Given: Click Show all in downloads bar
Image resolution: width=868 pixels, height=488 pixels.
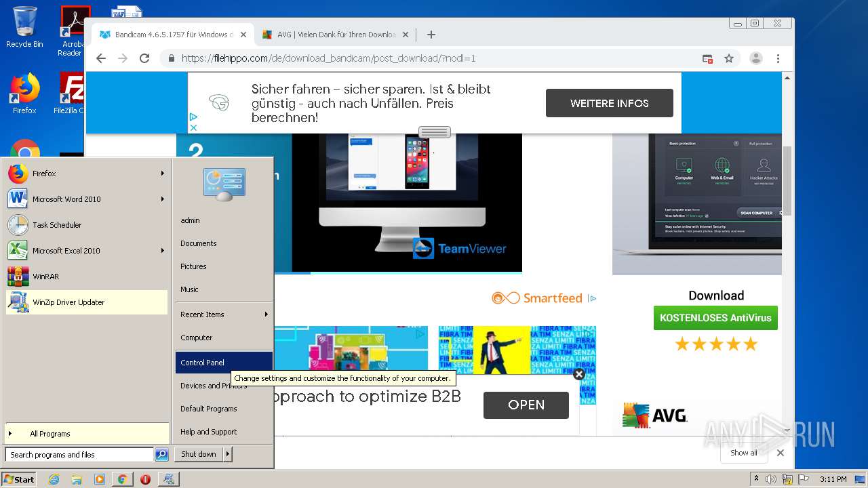Looking at the screenshot, I should pyautogui.click(x=744, y=453).
